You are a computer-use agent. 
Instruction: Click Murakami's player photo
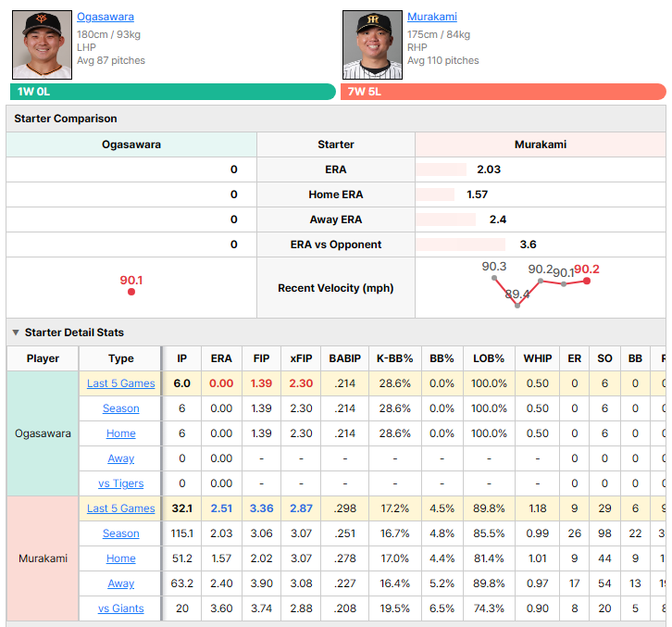(x=372, y=45)
